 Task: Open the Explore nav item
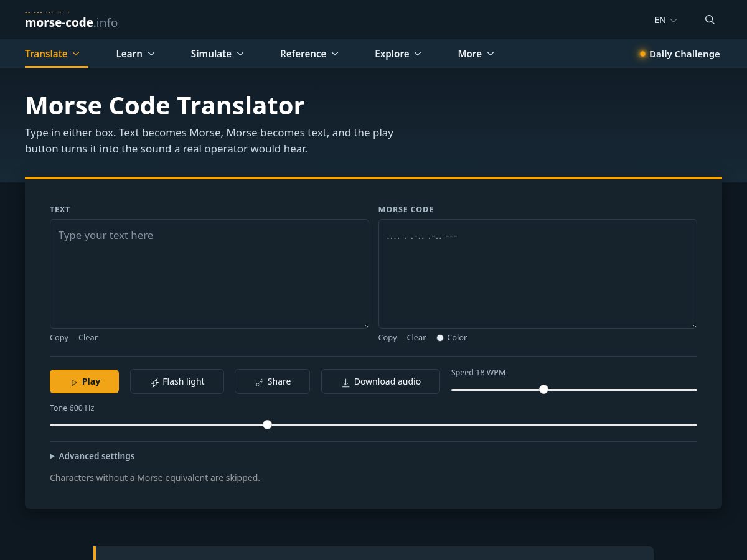(398, 54)
